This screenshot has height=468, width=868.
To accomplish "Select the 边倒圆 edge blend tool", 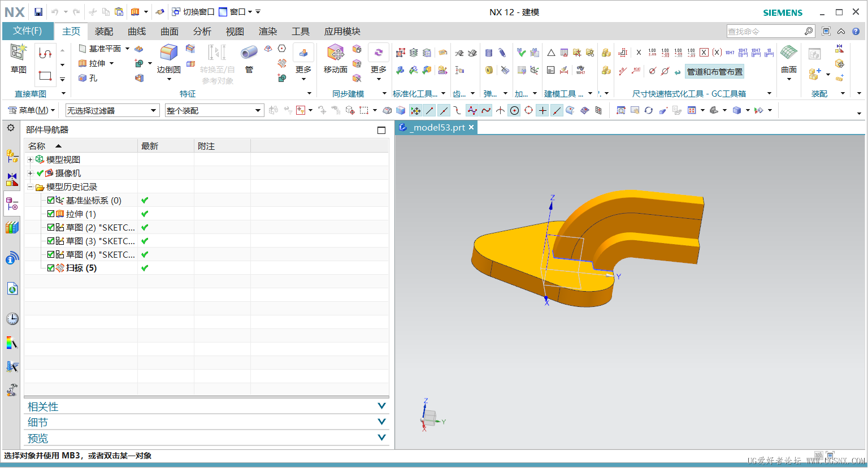I will [168, 53].
